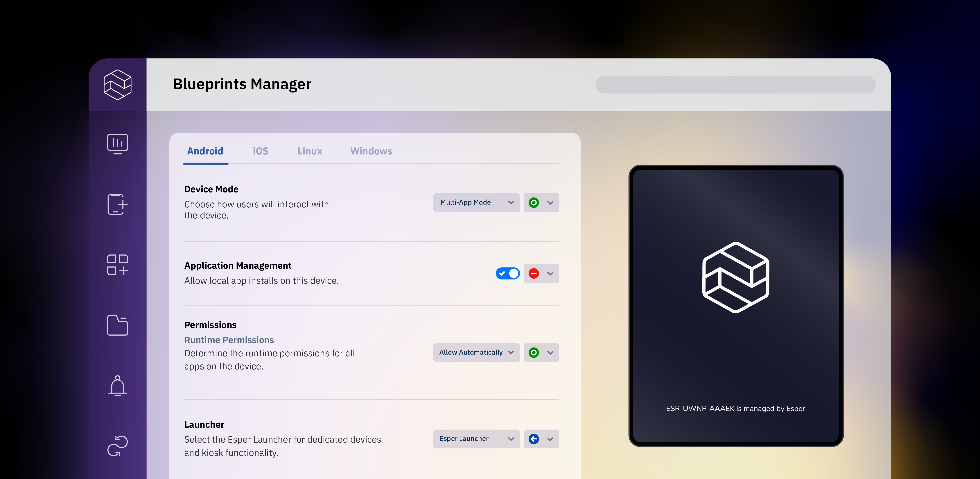Screen dimensions: 980x479
Task: Open the add apps grid icon
Action: pos(118,265)
